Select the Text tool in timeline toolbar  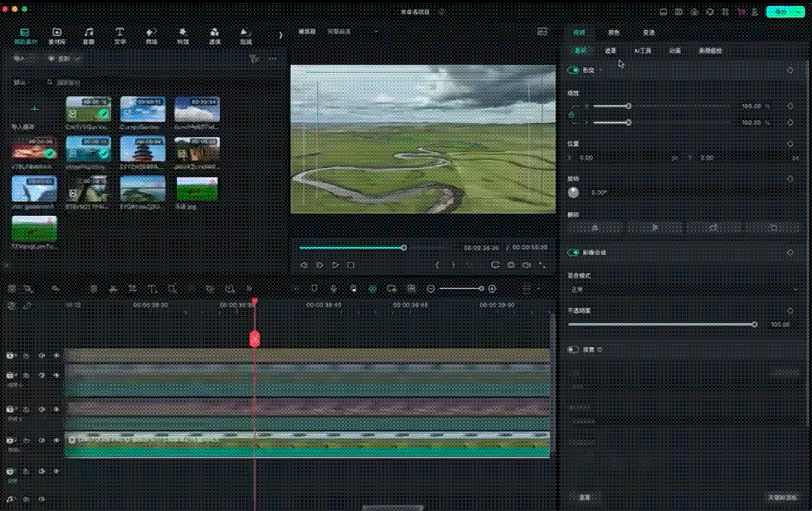point(152,289)
